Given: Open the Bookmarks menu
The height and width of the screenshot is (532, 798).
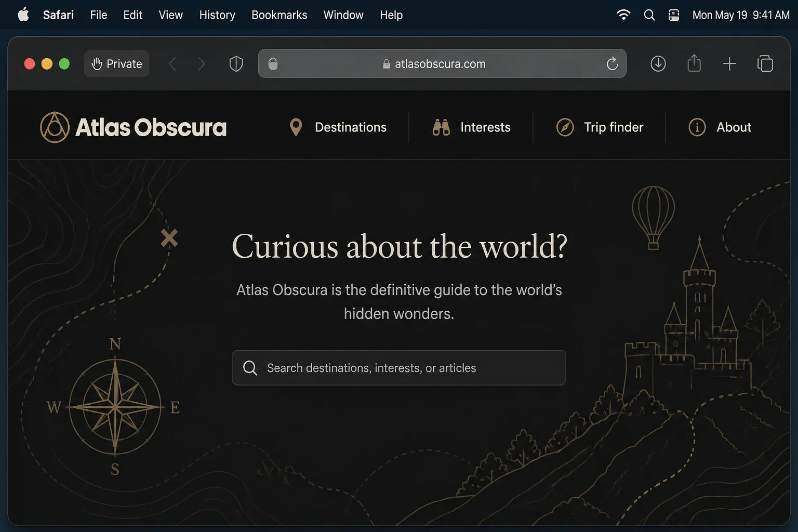Looking at the screenshot, I should coord(280,15).
